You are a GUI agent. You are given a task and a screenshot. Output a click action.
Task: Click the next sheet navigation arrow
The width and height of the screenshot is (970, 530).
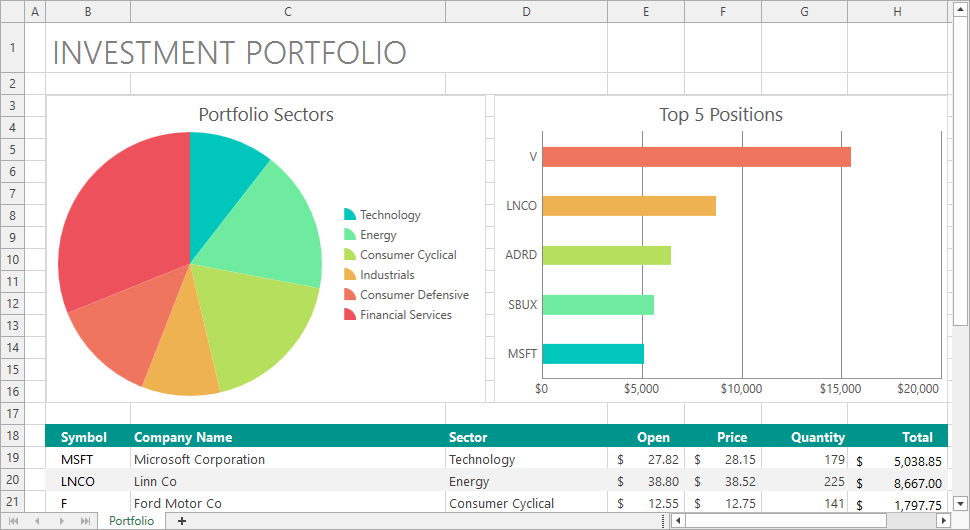(62, 521)
